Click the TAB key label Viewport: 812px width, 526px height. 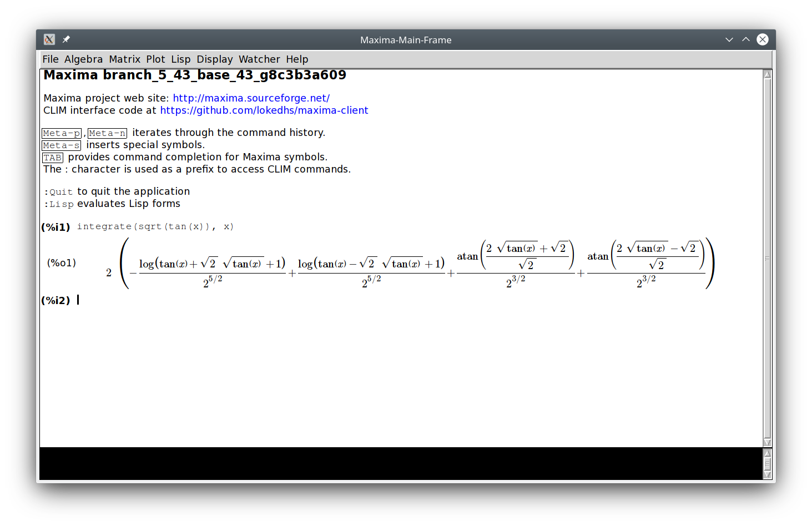point(53,158)
